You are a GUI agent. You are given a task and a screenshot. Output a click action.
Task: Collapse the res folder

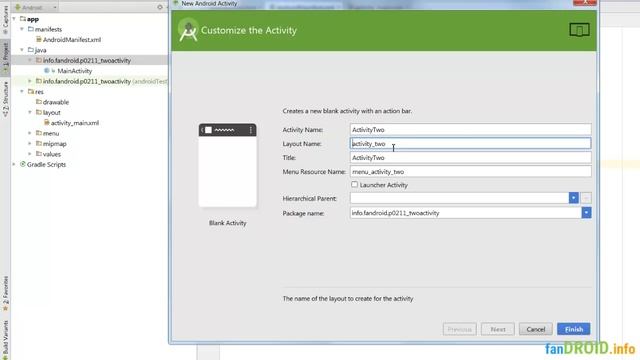22,91
